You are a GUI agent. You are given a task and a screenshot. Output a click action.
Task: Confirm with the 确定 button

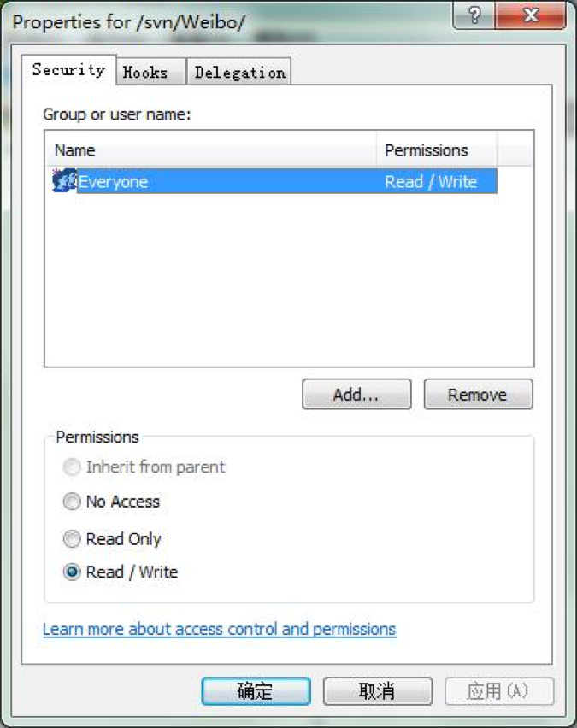(256, 691)
